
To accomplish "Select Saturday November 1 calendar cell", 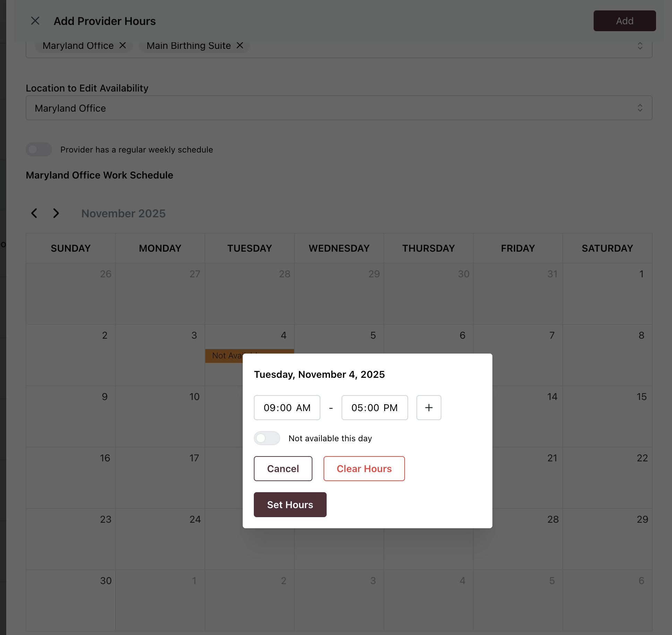I will (x=607, y=293).
